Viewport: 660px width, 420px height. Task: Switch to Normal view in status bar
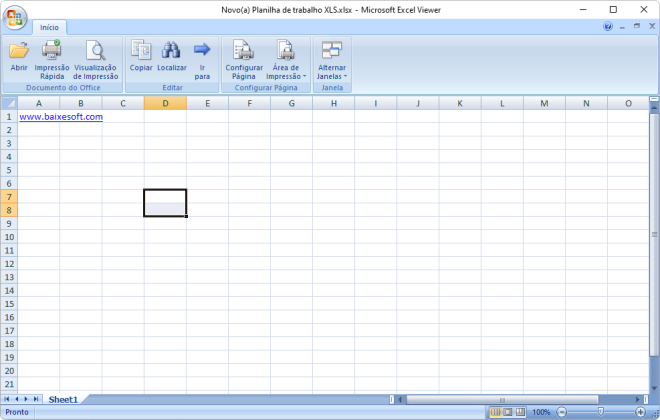pyautogui.click(x=495, y=412)
